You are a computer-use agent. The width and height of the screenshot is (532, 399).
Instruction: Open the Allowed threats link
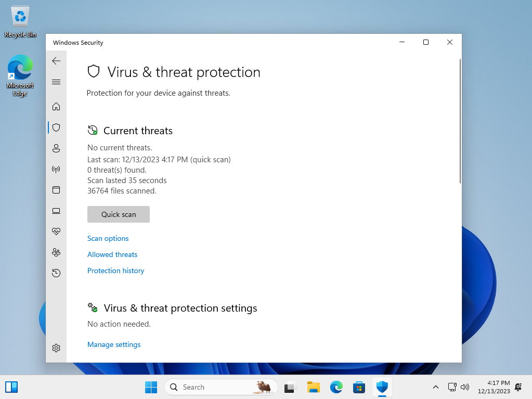click(x=112, y=254)
